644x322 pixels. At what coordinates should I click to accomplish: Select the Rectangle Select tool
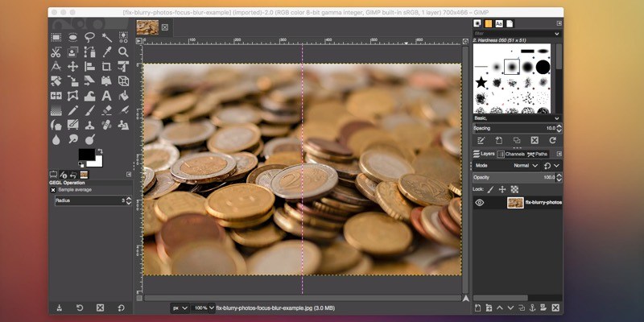56,37
